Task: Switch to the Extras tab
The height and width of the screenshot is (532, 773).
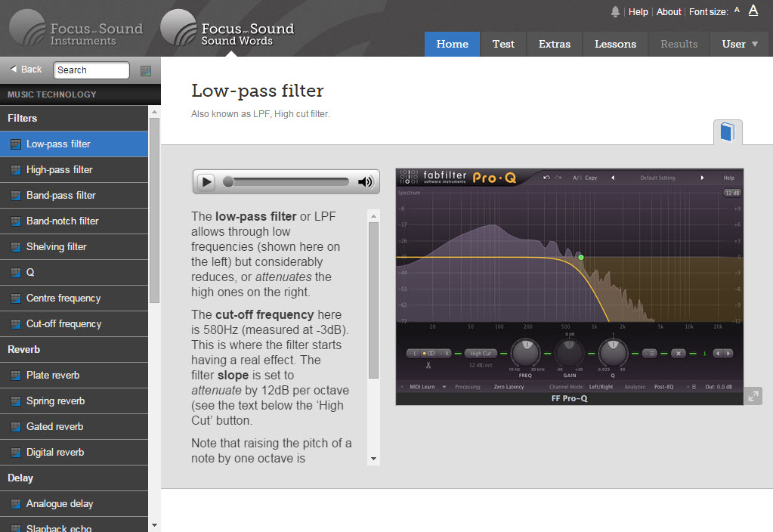Action: 555,45
